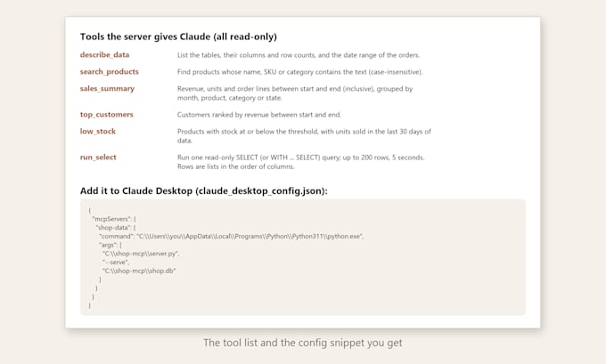606x364 pixels.
Task: Click description 'Products with stock at or below'
Action: coord(304,136)
